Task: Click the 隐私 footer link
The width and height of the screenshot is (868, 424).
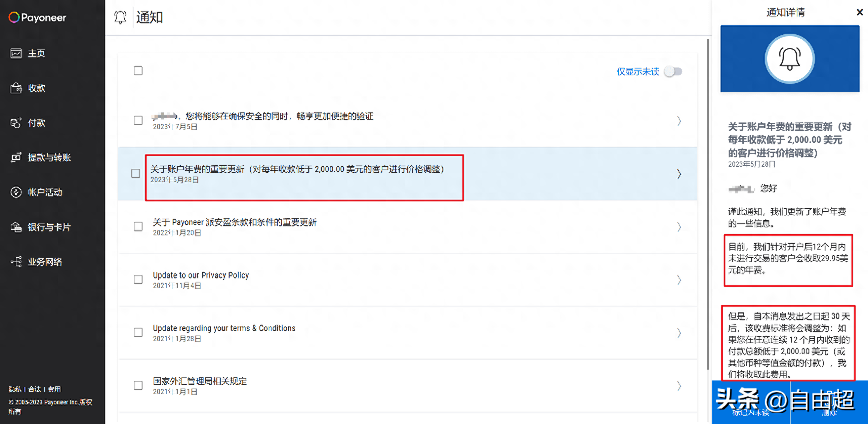Action: (15, 389)
